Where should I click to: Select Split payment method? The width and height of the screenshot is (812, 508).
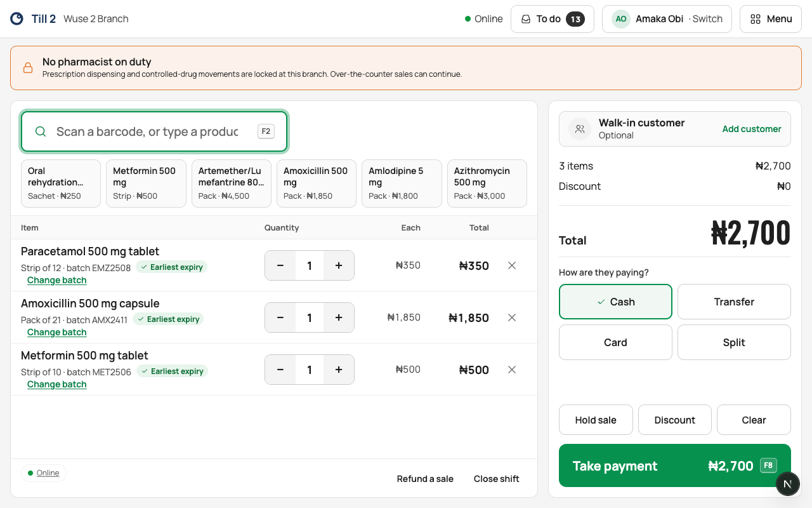tap(734, 342)
